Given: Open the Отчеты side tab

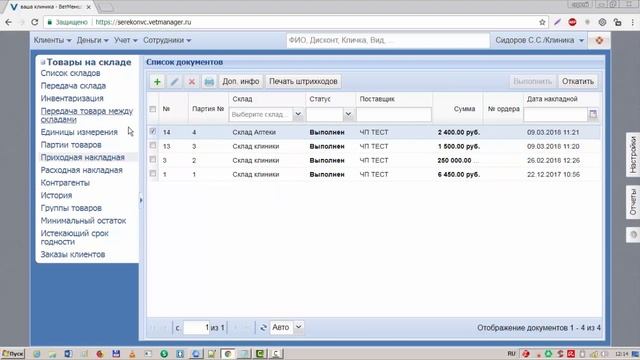Looking at the screenshot, I should click(x=633, y=202).
